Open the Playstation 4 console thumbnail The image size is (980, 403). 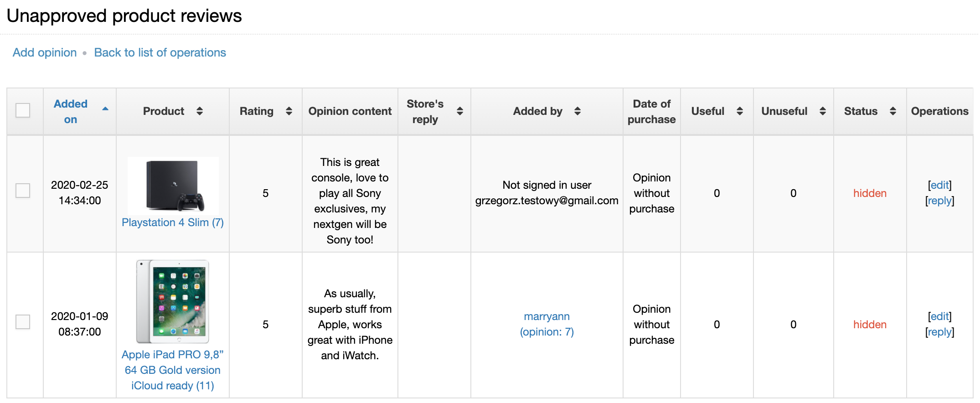pos(173,186)
